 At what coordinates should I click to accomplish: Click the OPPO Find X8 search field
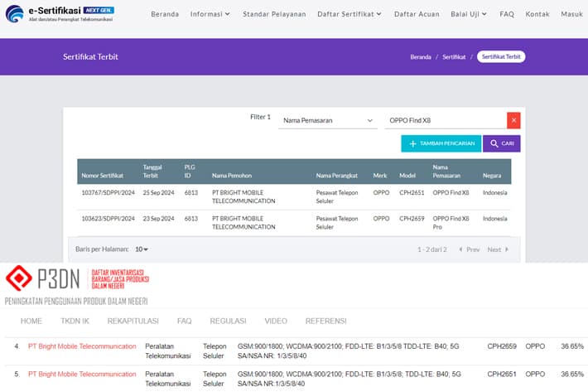coord(446,120)
